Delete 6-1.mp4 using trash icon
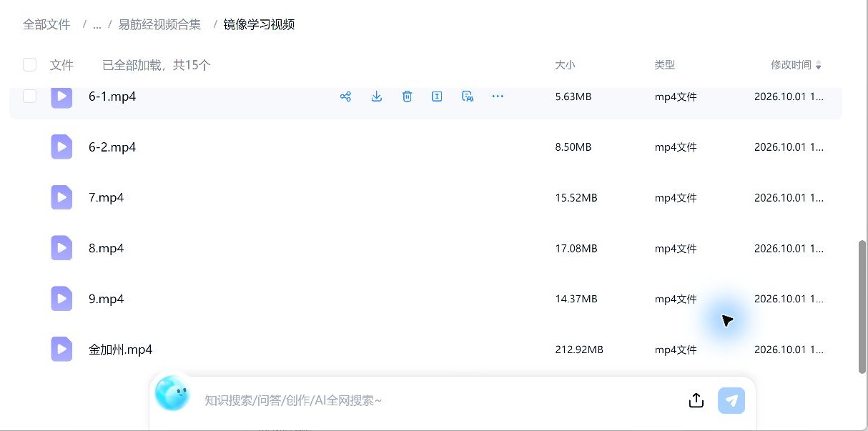The image size is (868, 431). [407, 96]
